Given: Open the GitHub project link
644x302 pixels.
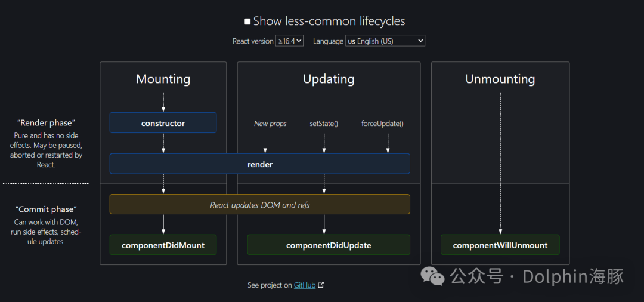Looking at the screenshot, I should coord(304,285).
